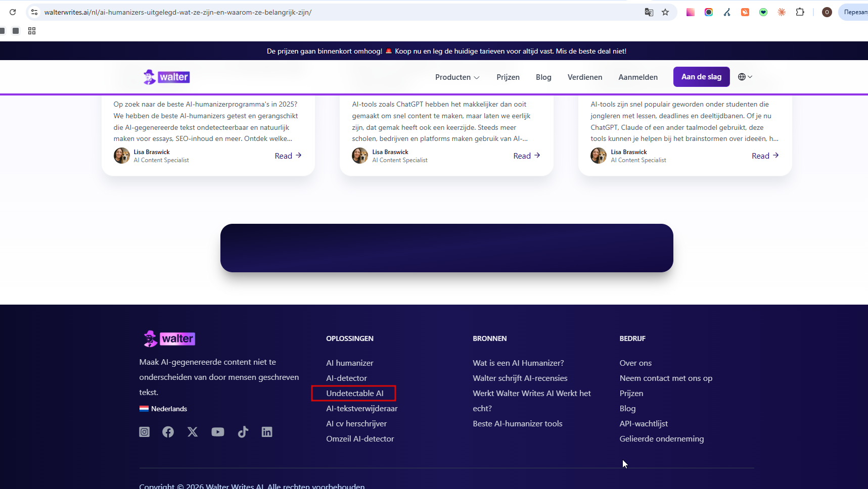Screen dimensions: 868x489
Task: Open Prijzen in top navigation
Action: click(x=508, y=77)
